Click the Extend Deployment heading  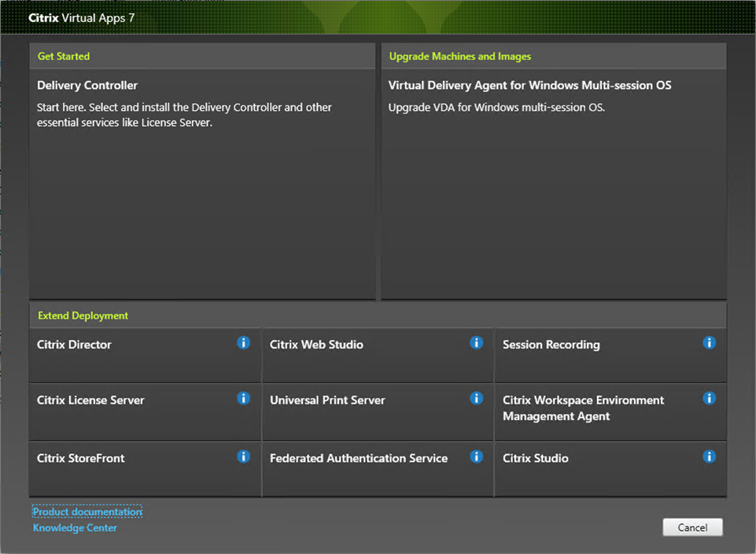tap(83, 316)
